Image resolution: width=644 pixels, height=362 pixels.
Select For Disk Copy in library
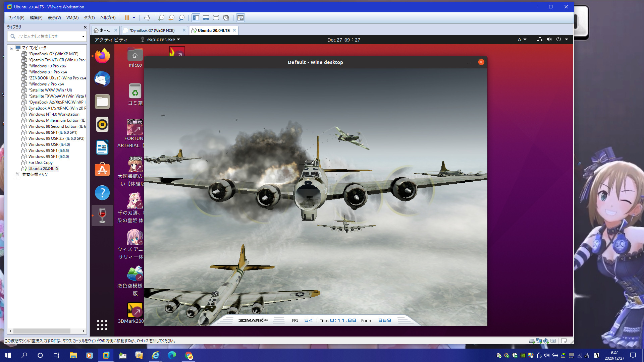pos(40,163)
